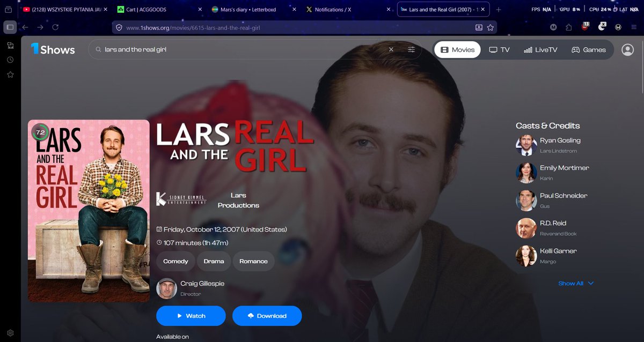Clear the search text with the X icon

pos(391,49)
